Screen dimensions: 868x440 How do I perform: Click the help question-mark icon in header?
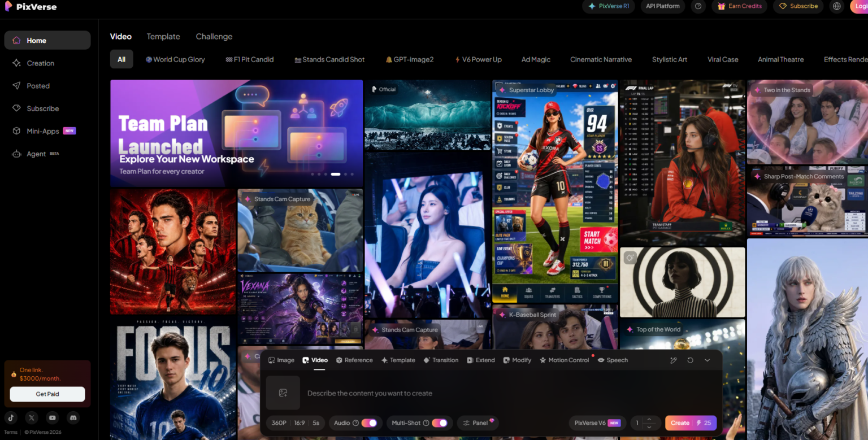698,6
